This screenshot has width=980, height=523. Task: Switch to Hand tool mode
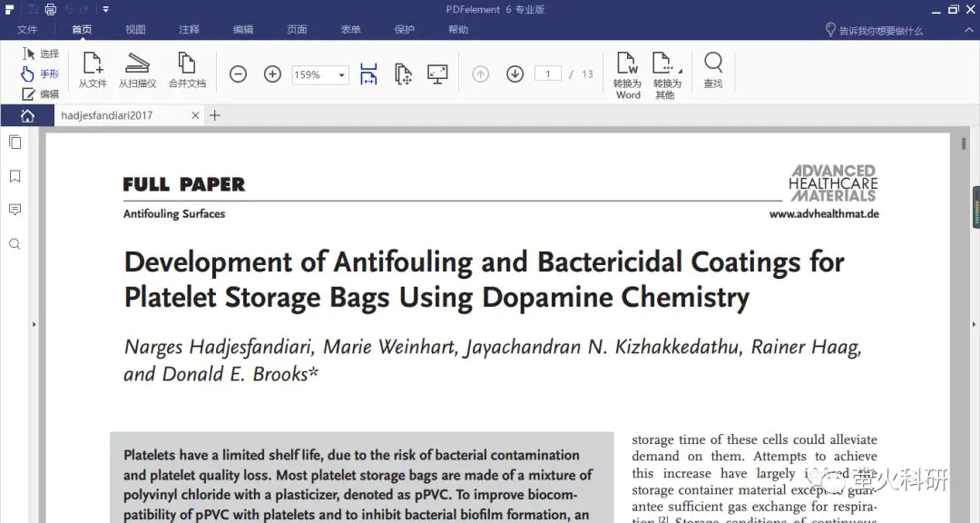pyautogui.click(x=40, y=74)
